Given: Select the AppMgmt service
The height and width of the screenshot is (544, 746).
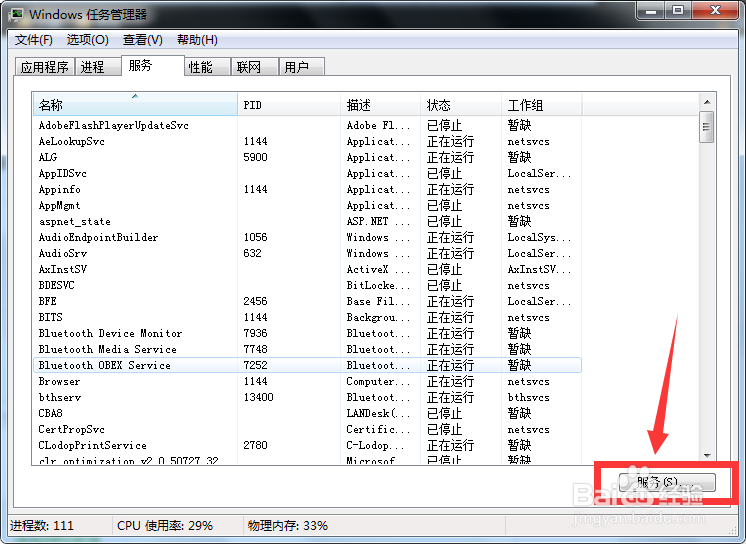Looking at the screenshot, I should [x=307, y=205].
